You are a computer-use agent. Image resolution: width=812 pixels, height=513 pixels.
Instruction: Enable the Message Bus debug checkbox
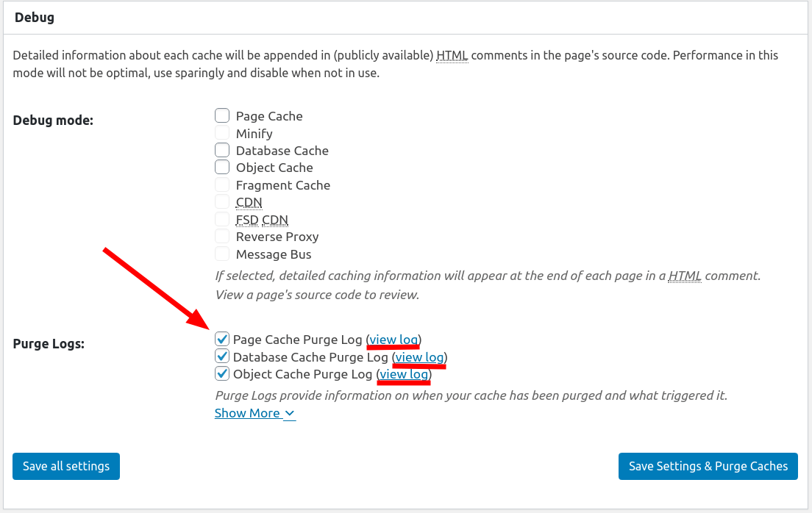[222, 254]
